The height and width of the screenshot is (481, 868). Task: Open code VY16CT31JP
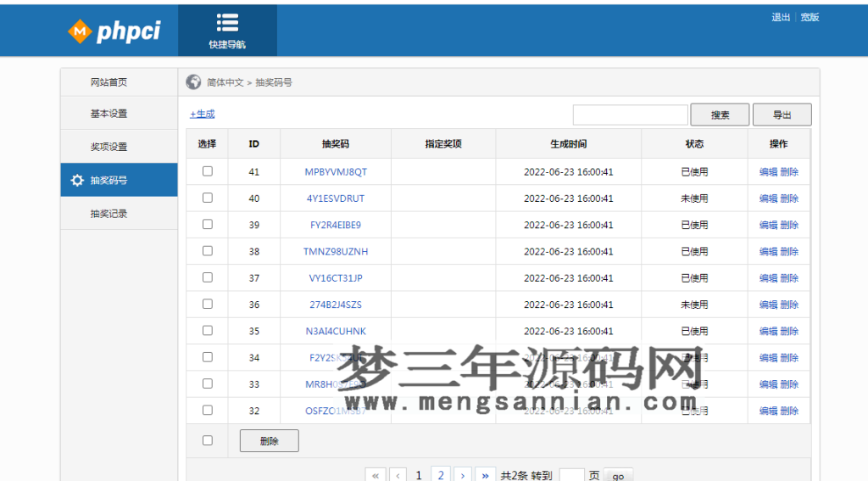[x=336, y=278]
